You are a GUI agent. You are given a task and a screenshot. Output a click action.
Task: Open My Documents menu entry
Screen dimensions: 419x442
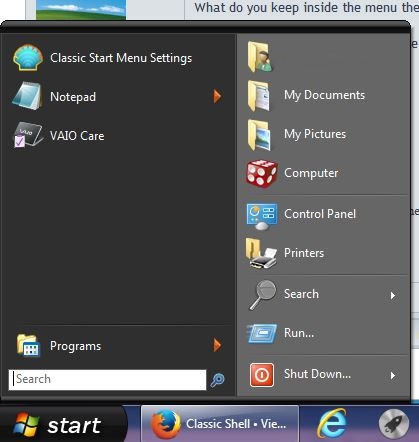tap(324, 96)
